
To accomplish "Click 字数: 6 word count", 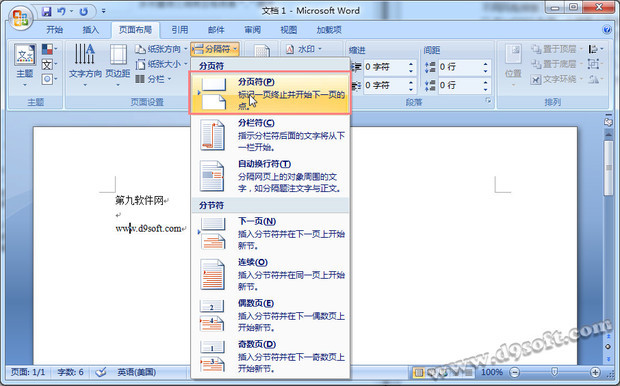I will tap(70, 372).
